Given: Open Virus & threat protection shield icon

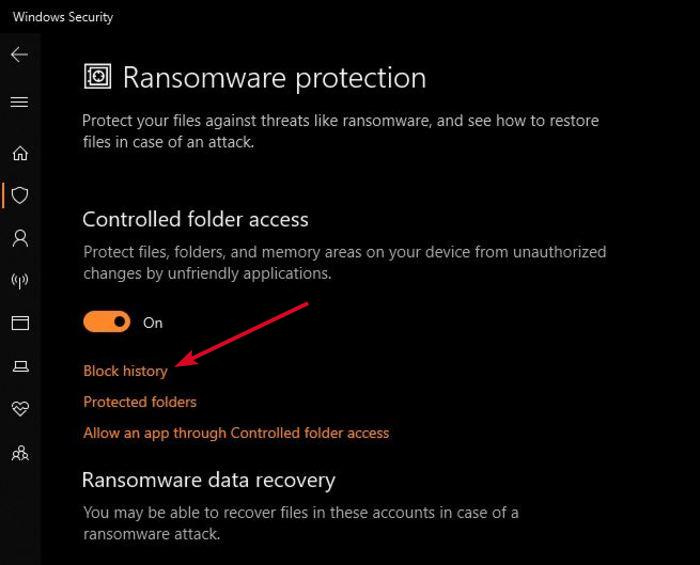Looking at the screenshot, I should tap(20, 195).
